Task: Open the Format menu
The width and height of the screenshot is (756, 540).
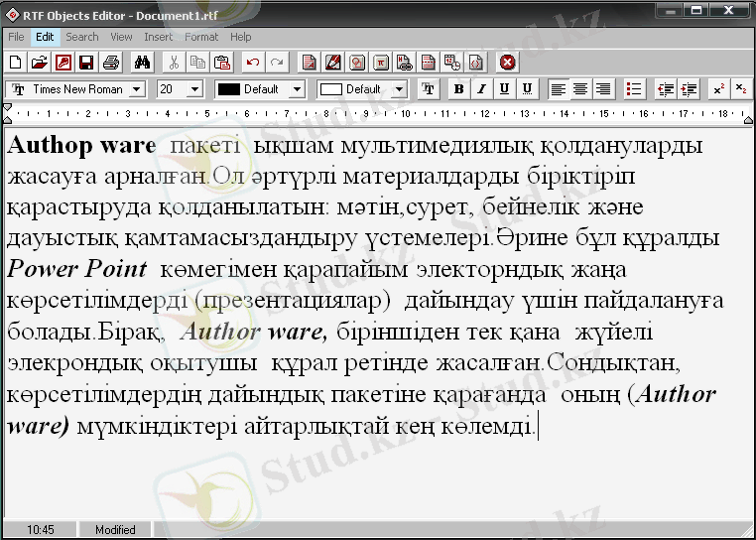Action: coord(201,37)
